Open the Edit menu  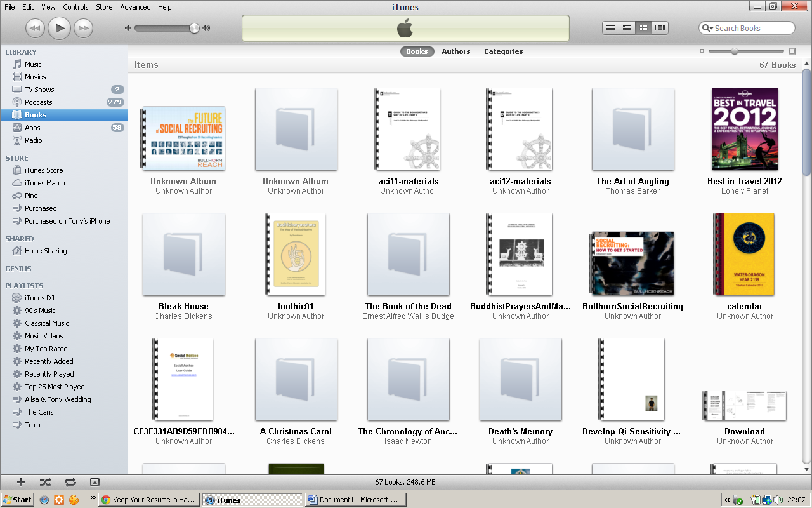click(x=28, y=7)
